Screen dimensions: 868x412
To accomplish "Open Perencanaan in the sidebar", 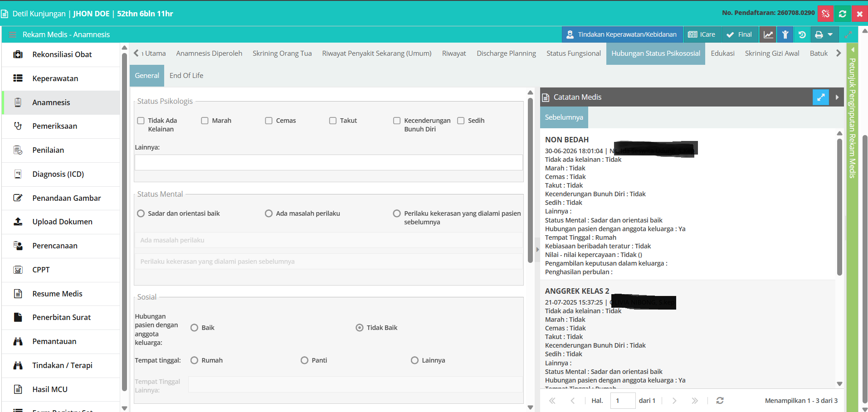I will 61,246.
